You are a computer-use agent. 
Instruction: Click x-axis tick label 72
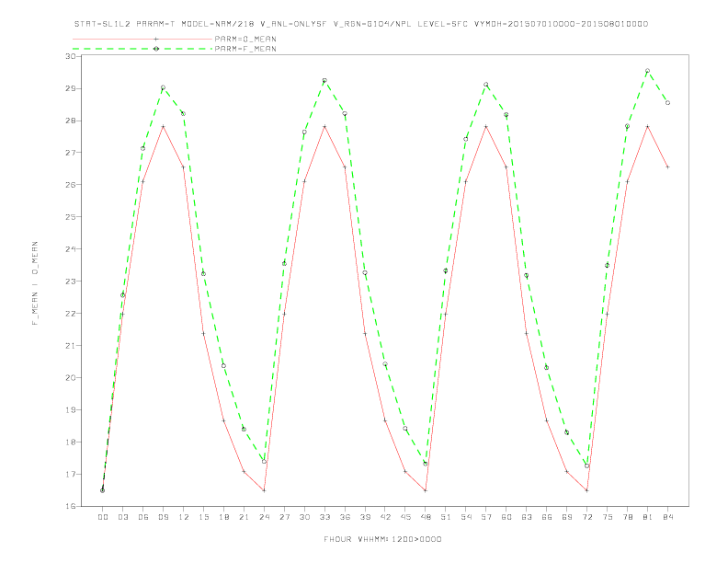[x=586, y=517]
